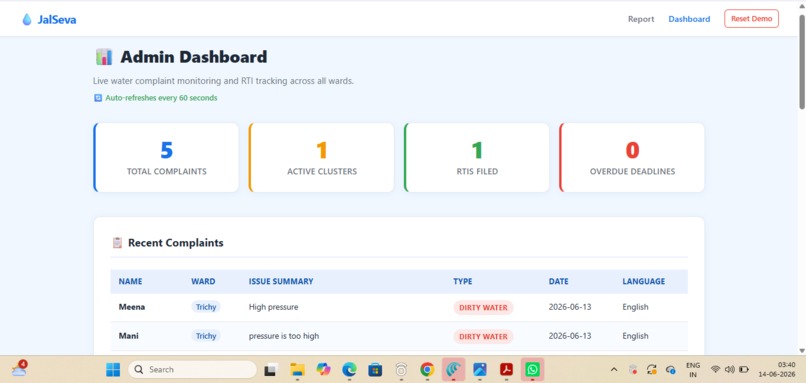Click the clipboard icon beside Recent Complaints
This screenshot has height=383, width=806.
click(x=117, y=243)
